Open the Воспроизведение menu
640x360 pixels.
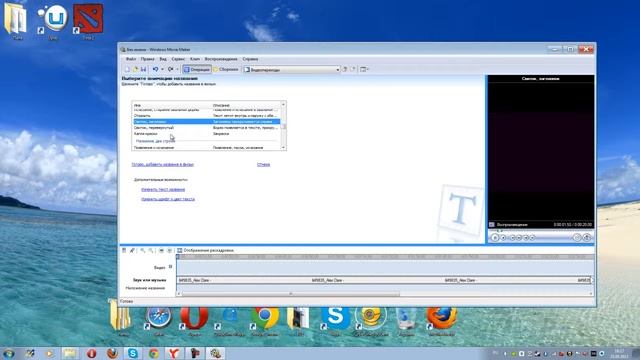[x=221, y=59]
